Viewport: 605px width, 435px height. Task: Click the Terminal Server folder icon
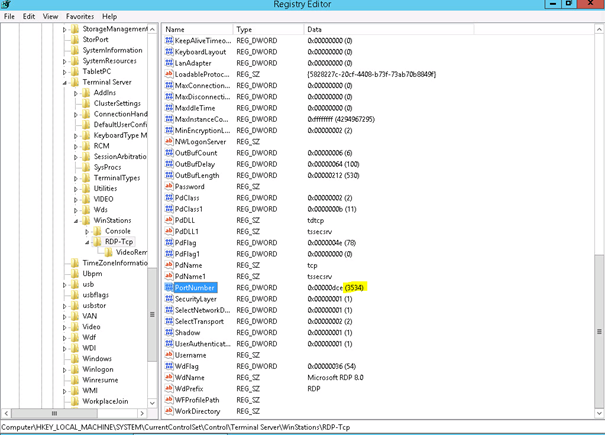point(75,82)
